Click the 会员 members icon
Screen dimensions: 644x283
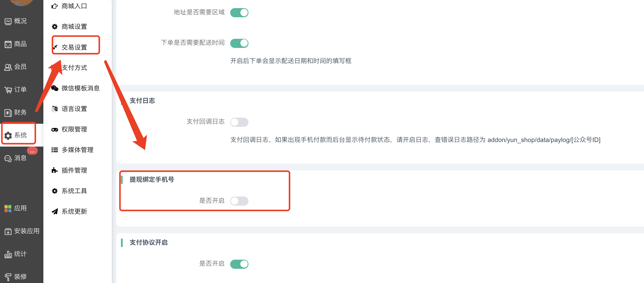8,67
